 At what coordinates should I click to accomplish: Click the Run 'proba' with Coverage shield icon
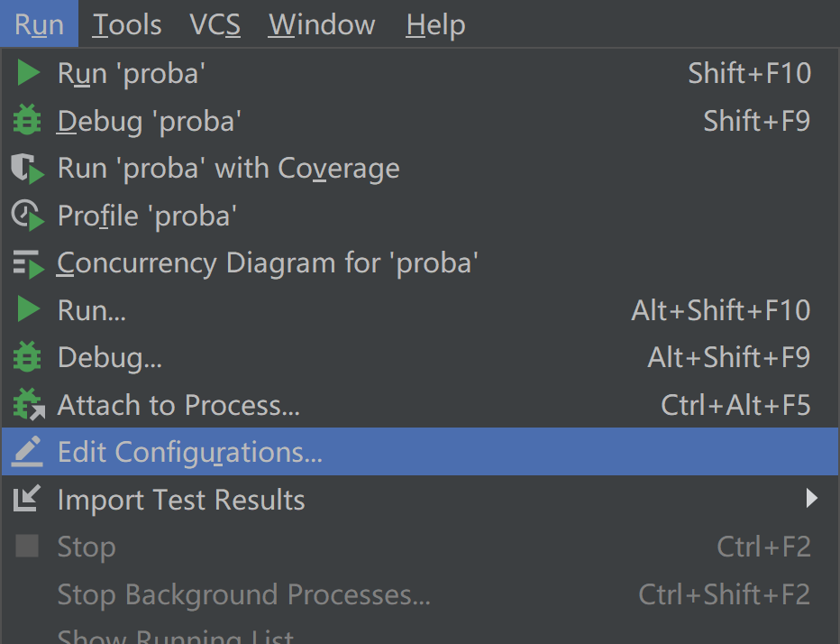point(27,168)
